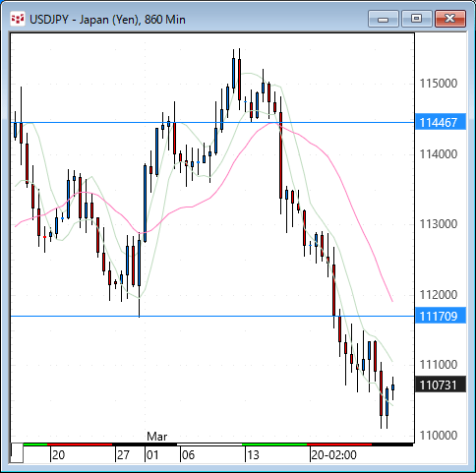Click the 20 date marker on time axis
This screenshot has width=476, height=473.
tap(58, 455)
